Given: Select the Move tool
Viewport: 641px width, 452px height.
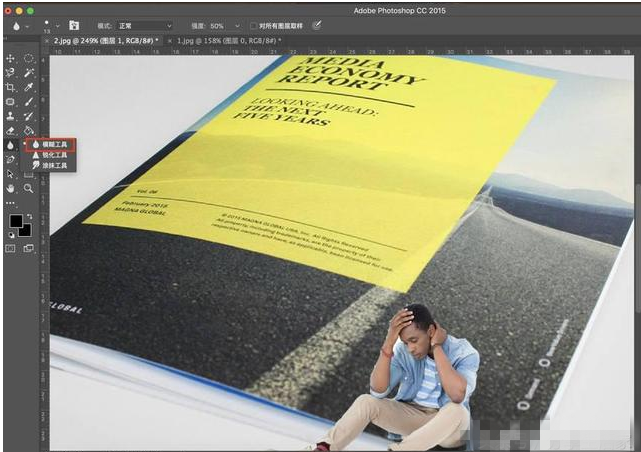Looking at the screenshot, I should pos(10,58).
